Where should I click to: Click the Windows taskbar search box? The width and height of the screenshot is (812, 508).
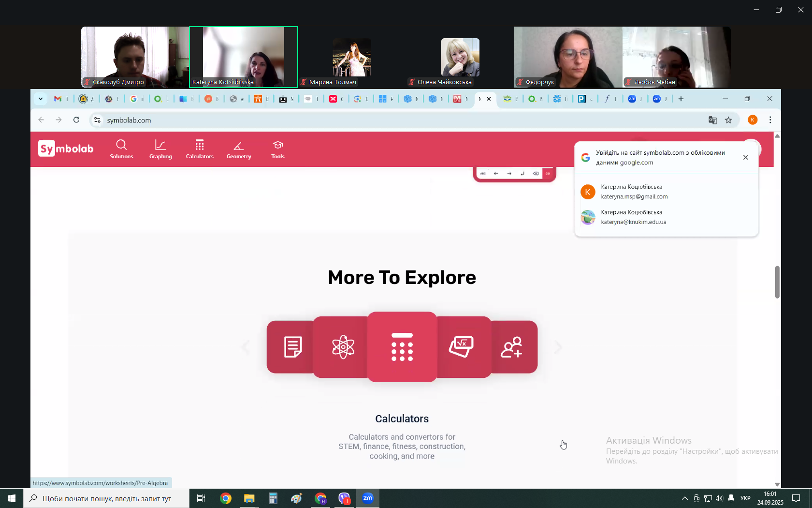point(106,498)
